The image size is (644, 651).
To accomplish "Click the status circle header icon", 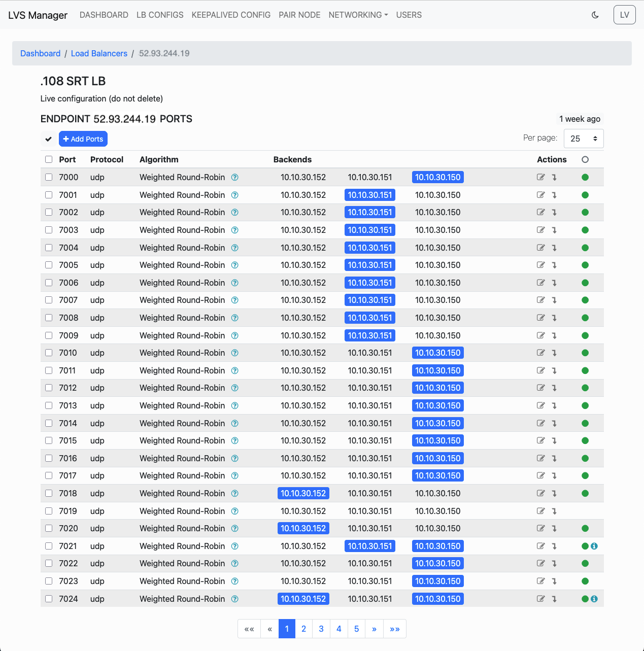I will [585, 159].
